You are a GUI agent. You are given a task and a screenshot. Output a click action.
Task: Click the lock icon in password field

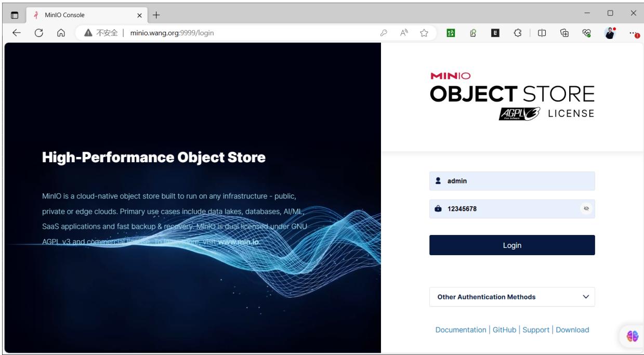pyautogui.click(x=438, y=209)
